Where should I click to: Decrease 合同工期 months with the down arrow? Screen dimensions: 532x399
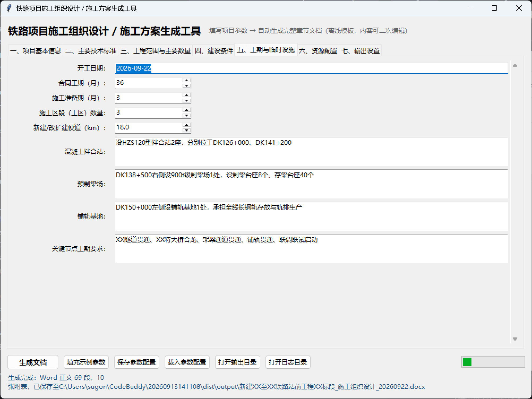(187, 86)
